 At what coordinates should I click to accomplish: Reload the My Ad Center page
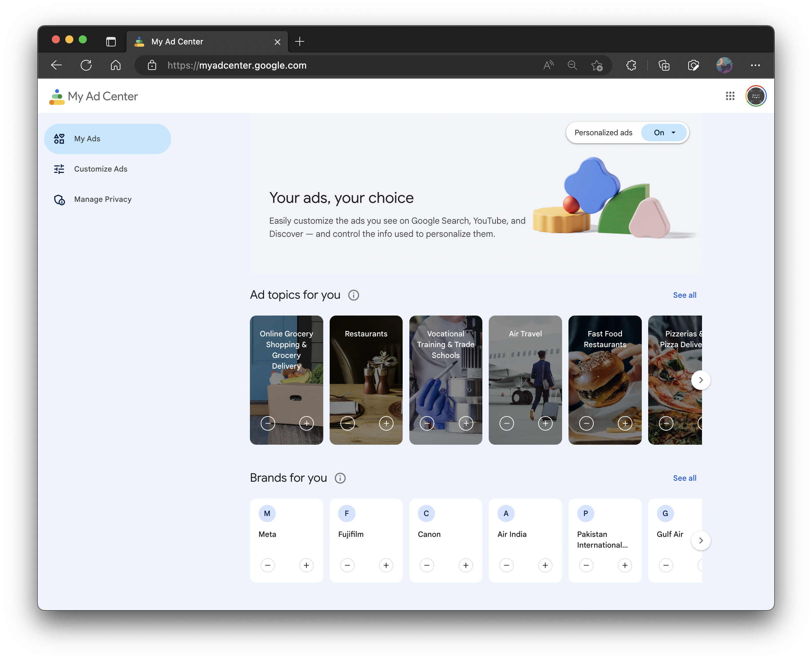point(86,65)
